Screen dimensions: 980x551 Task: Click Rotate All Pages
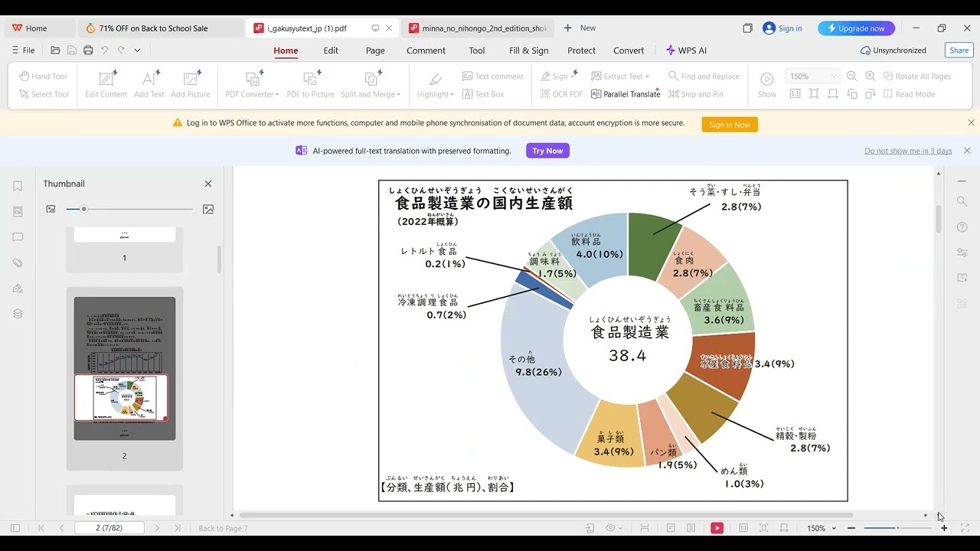pyautogui.click(x=917, y=77)
